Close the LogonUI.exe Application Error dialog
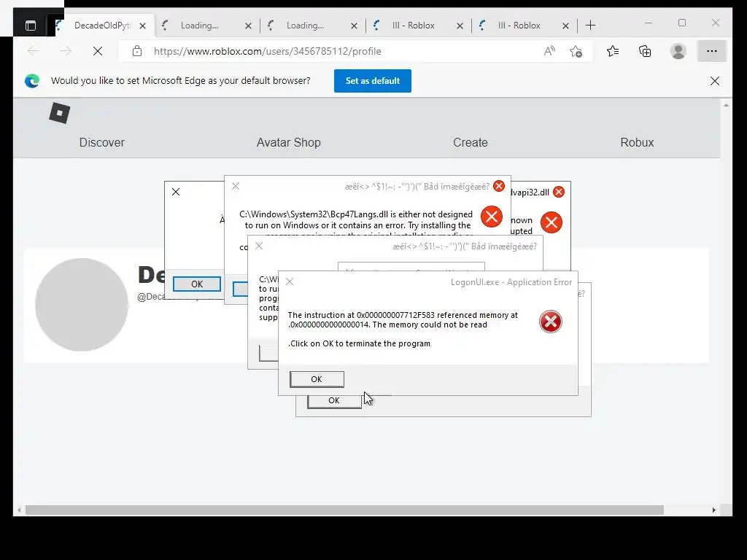This screenshot has height=560, width=747. [289, 282]
